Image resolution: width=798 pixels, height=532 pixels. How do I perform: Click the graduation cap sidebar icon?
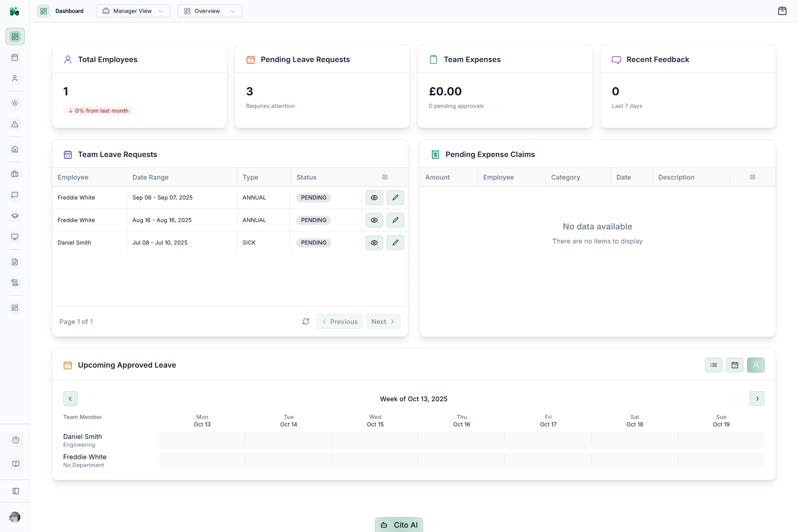[x=15, y=216]
